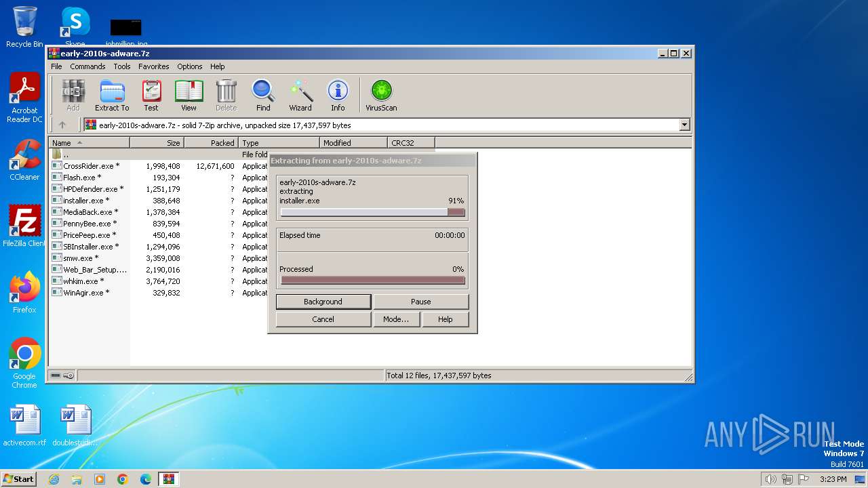
Task: Open Acrobat Reader DC desktop icon
Action: (x=24, y=98)
